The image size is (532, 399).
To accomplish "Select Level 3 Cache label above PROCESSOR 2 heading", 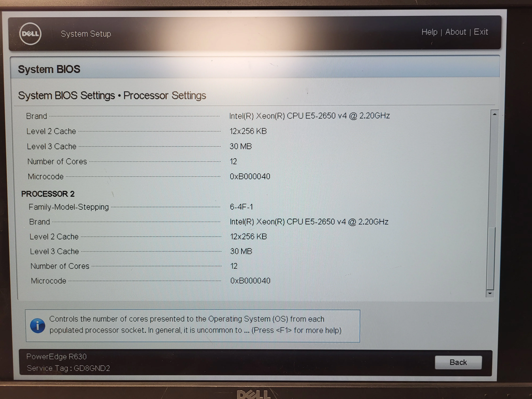I will [x=52, y=146].
